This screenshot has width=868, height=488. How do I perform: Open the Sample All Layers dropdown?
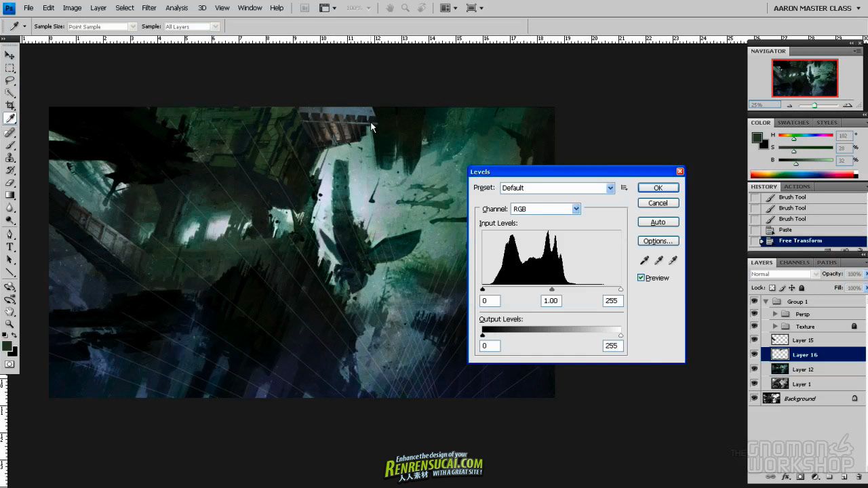click(x=191, y=26)
